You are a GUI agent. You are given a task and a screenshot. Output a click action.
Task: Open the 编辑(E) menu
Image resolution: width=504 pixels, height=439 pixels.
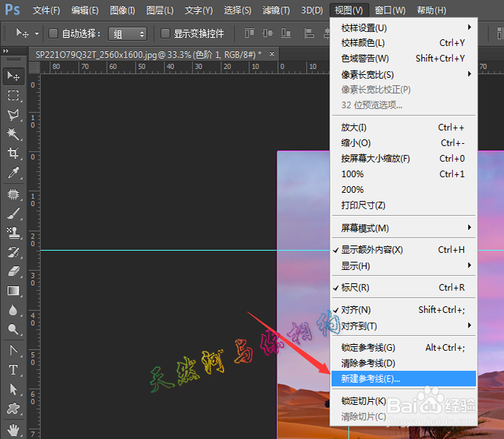84,10
